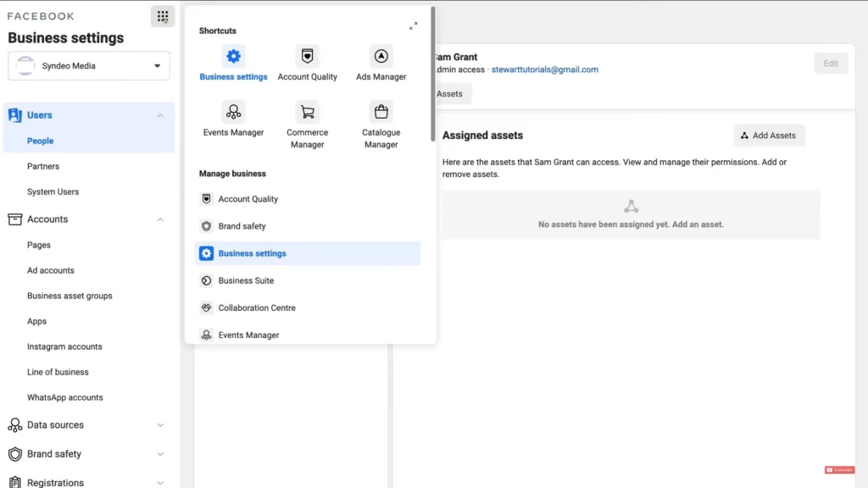The image size is (868, 488).
Task: Click the Registrations sidebar icon
Action: tap(15, 482)
